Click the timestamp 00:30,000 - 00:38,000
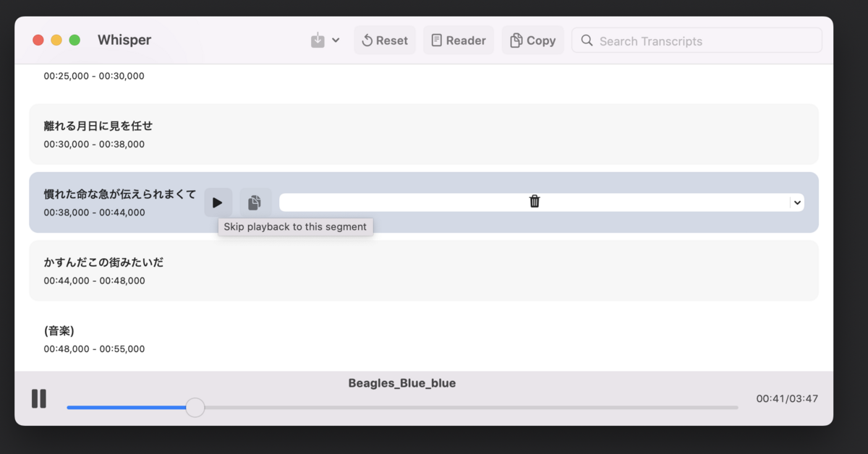 (94, 144)
